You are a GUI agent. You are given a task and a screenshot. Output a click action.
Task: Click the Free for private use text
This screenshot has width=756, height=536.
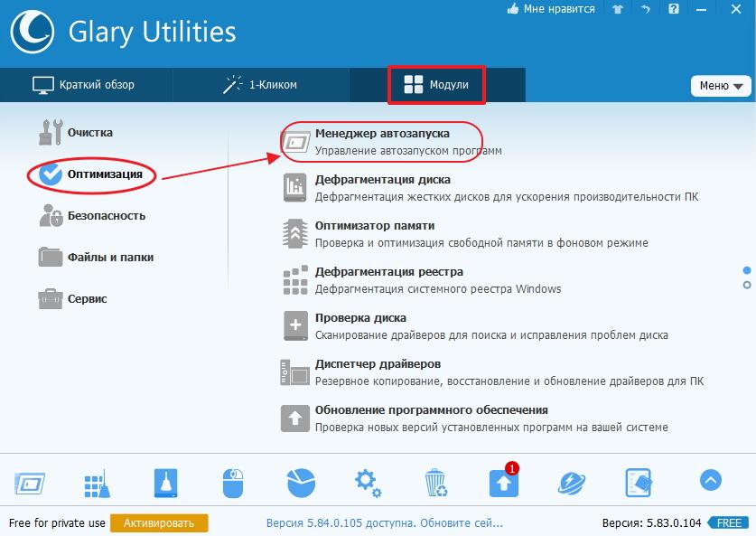(x=57, y=523)
